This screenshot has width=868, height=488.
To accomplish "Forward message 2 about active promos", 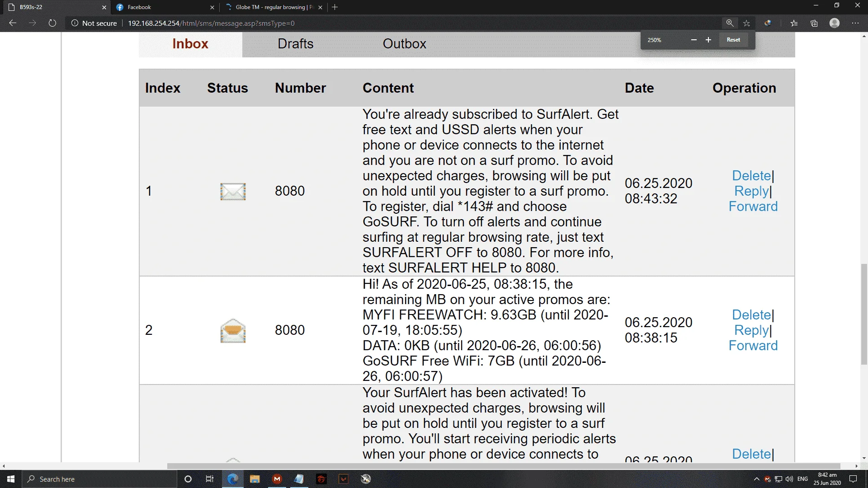I will tap(753, 346).
